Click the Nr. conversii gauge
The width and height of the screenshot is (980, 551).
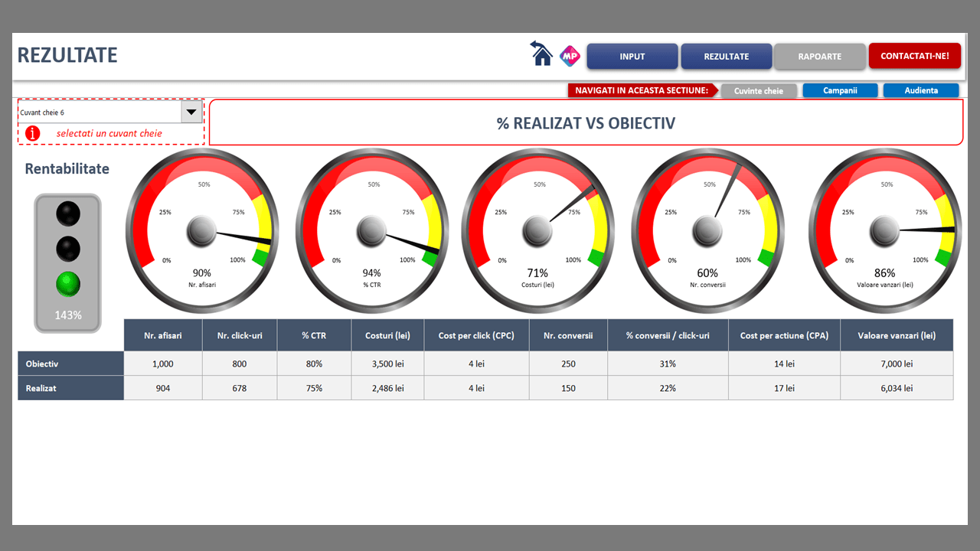tap(707, 230)
